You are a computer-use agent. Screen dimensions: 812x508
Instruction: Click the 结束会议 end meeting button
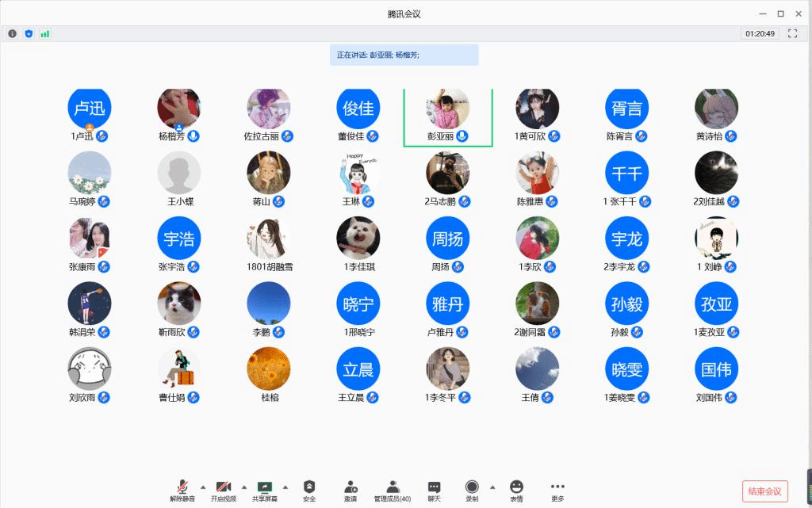[765, 491]
